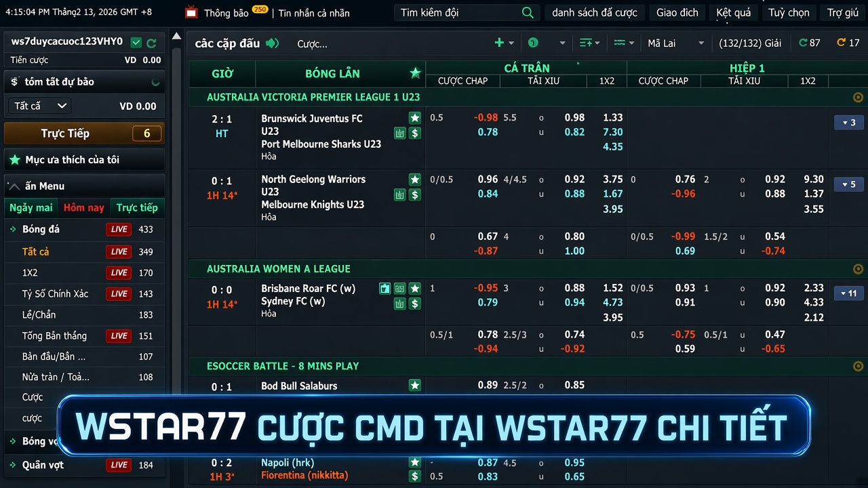The image size is (868, 488).
Task: Open Mục ưa thích của tôi favorites
Action: click(x=84, y=160)
